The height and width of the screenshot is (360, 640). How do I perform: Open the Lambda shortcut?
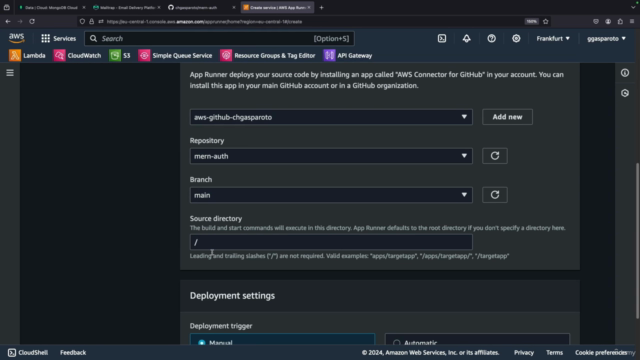pos(27,55)
